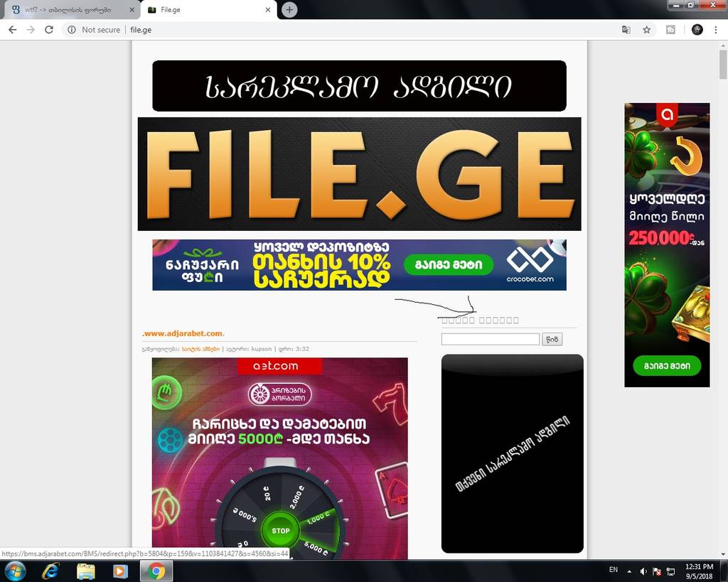This screenshot has width=728, height=582.
Task: Select the File.ge tab
Action: (204, 10)
